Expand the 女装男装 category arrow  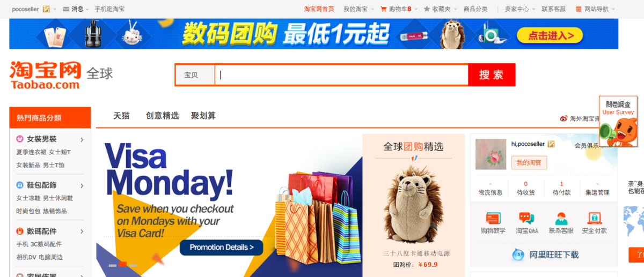coord(82,140)
